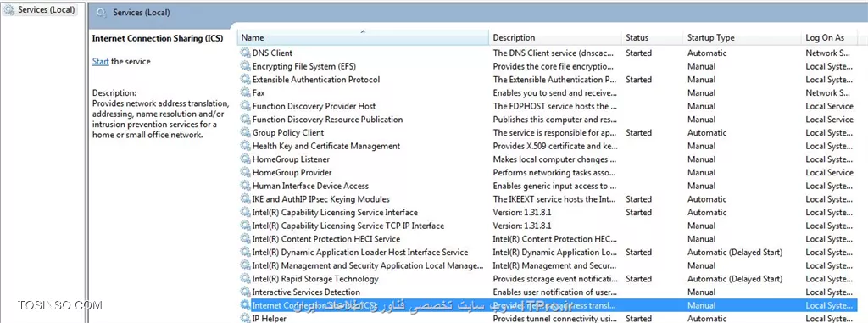This screenshot has height=323, width=868.
Task: Click the Fax service gear icon
Action: click(x=245, y=93)
